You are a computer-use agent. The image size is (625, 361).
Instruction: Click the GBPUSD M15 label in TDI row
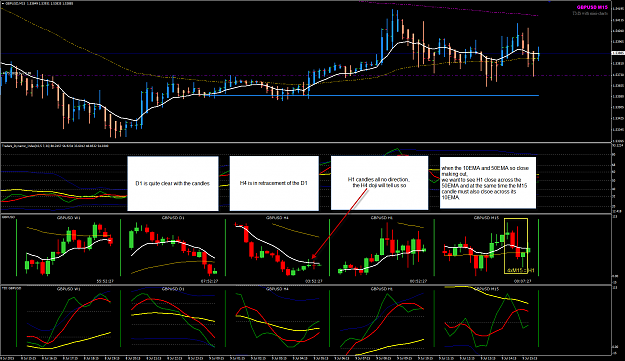point(486,289)
